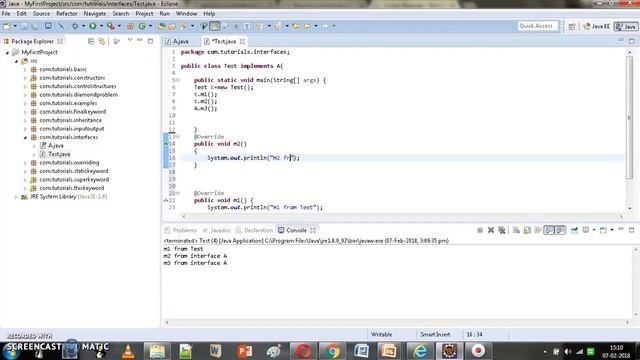This screenshot has height=360, width=640.
Task: Toggle Link with Editor in Package Explorer
Action: [x=102, y=41]
